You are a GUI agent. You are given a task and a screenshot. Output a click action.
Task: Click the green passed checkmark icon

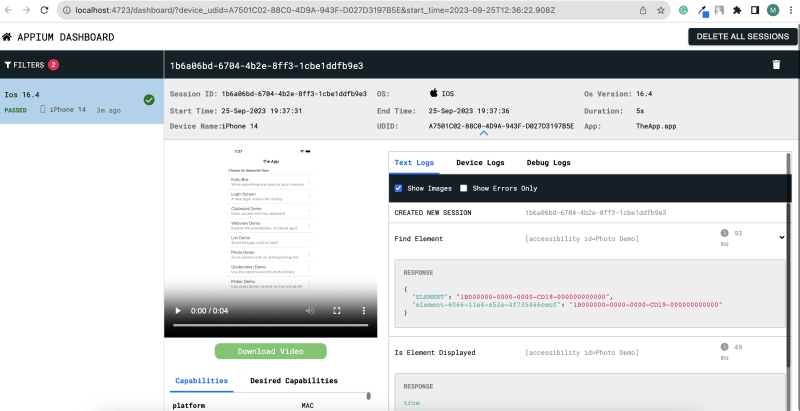point(149,100)
